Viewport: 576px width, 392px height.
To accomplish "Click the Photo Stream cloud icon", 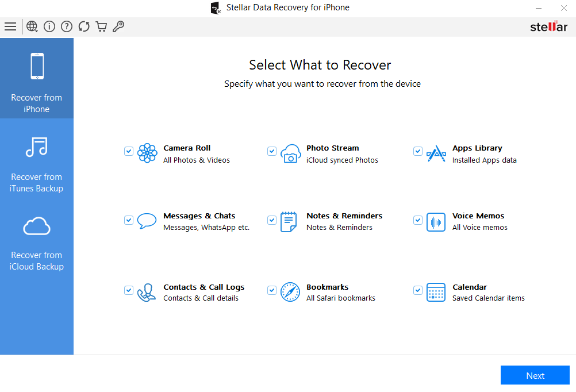I will [x=291, y=153].
